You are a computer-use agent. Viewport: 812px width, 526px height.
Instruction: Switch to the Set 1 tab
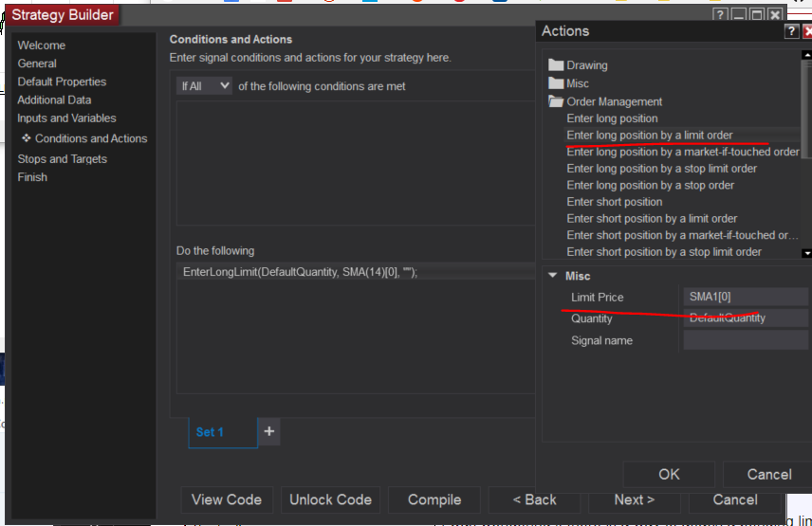pyautogui.click(x=210, y=432)
